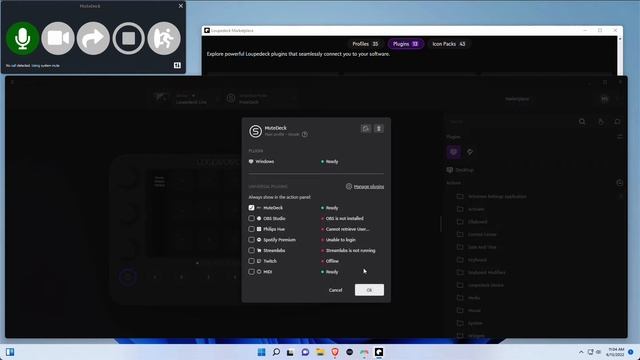The width and height of the screenshot is (640, 360).
Task: Confirm the dialog with the OK button
Action: 369,290
